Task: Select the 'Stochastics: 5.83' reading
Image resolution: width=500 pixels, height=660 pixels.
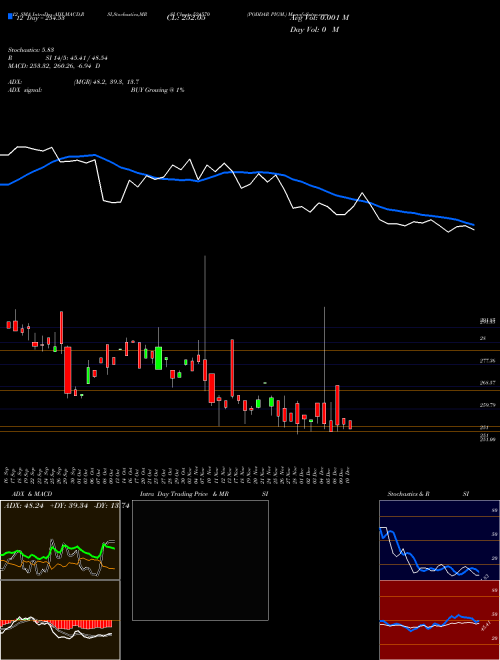Action: tap(31, 50)
